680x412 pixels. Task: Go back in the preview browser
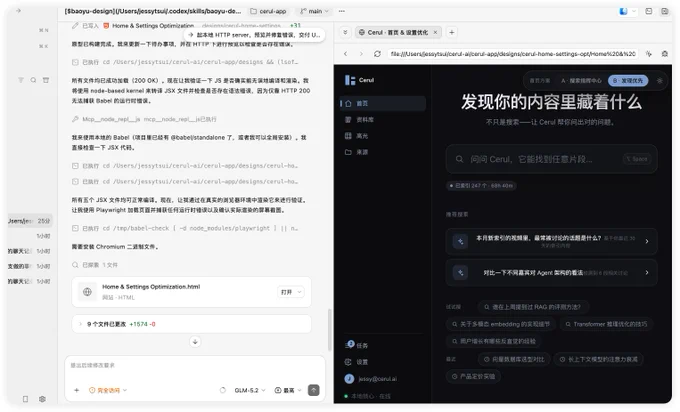pos(346,54)
